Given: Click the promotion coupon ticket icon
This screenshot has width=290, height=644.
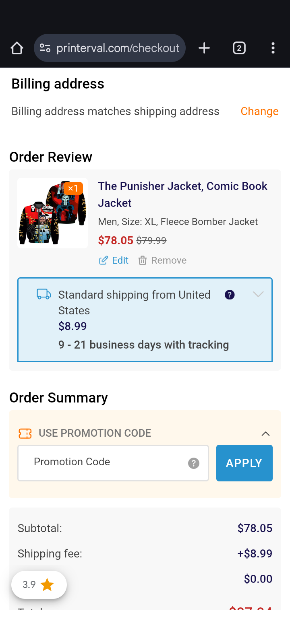Looking at the screenshot, I should click(25, 433).
